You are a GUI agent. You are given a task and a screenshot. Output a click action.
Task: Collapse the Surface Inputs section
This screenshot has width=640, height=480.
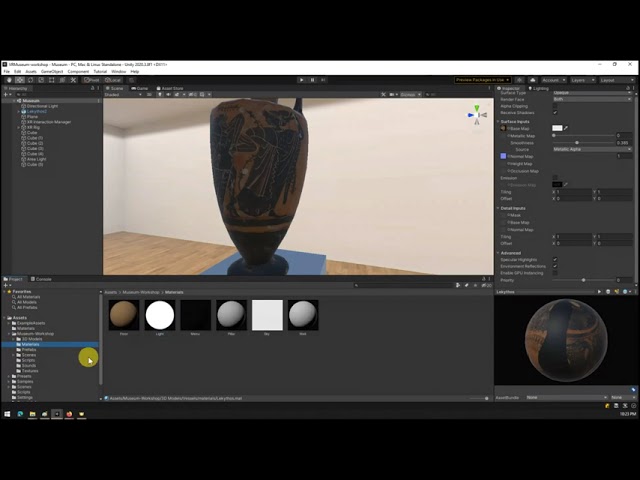pos(498,122)
